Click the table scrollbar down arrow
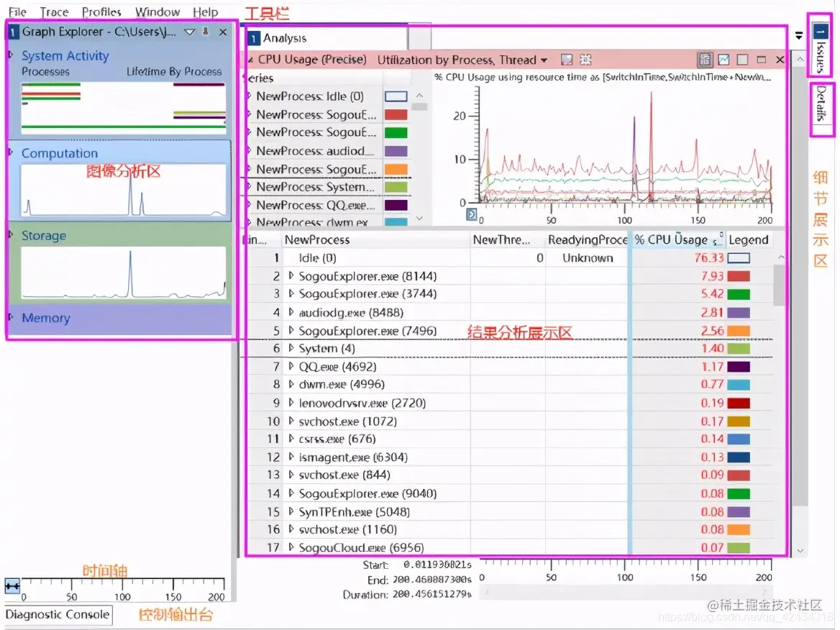Image resolution: width=840 pixels, height=630 pixels. tap(800, 551)
